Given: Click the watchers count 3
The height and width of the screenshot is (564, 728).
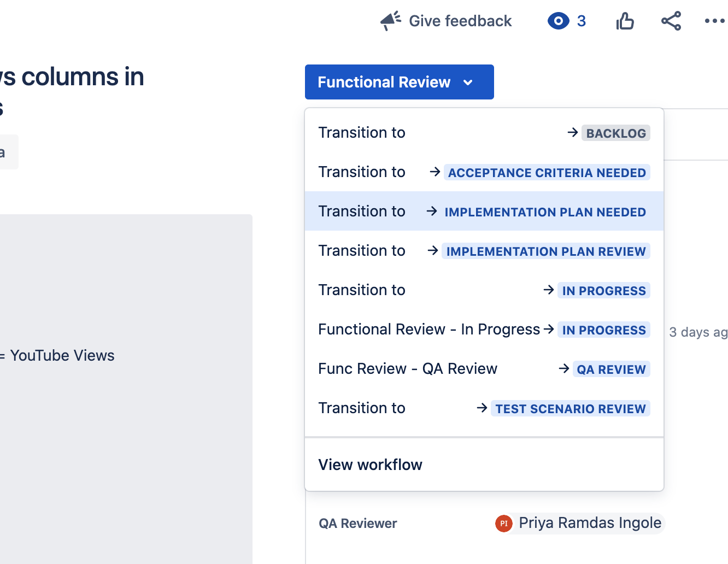Looking at the screenshot, I should (x=582, y=21).
